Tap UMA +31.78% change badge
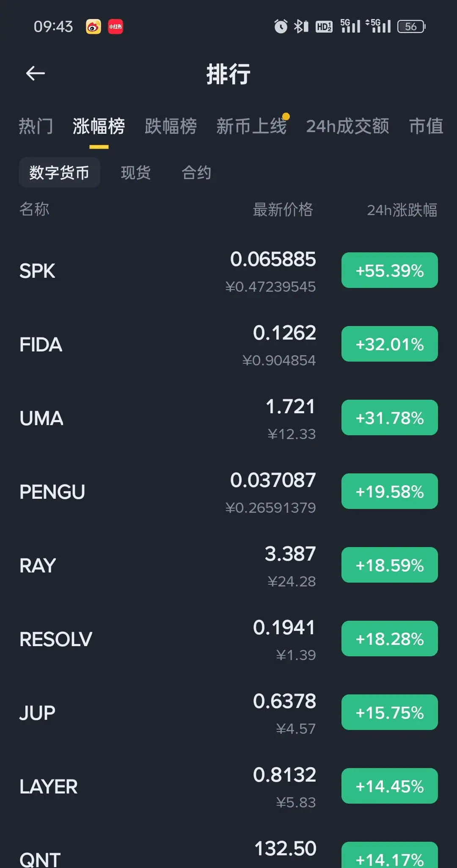 [x=390, y=418]
